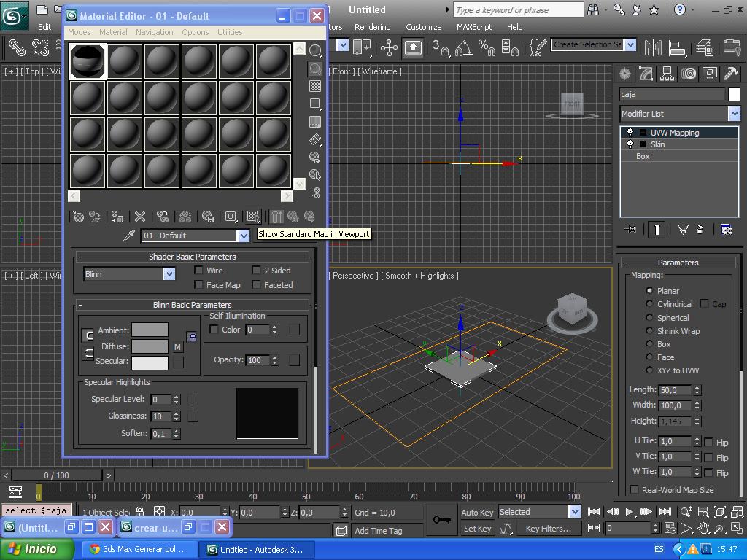The height and width of the screenshot is (560, 747).
Task: Click the Get Material icon
Action: click(77, 217)
